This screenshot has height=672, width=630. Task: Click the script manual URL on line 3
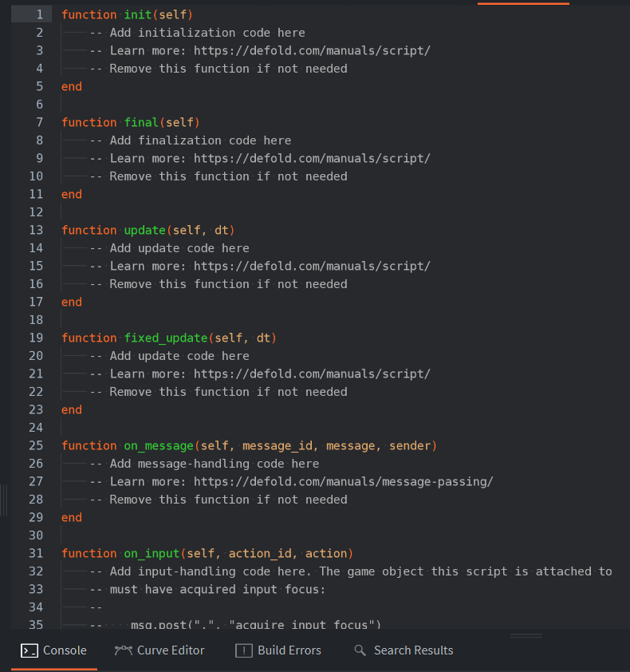[x=312, y=50]
